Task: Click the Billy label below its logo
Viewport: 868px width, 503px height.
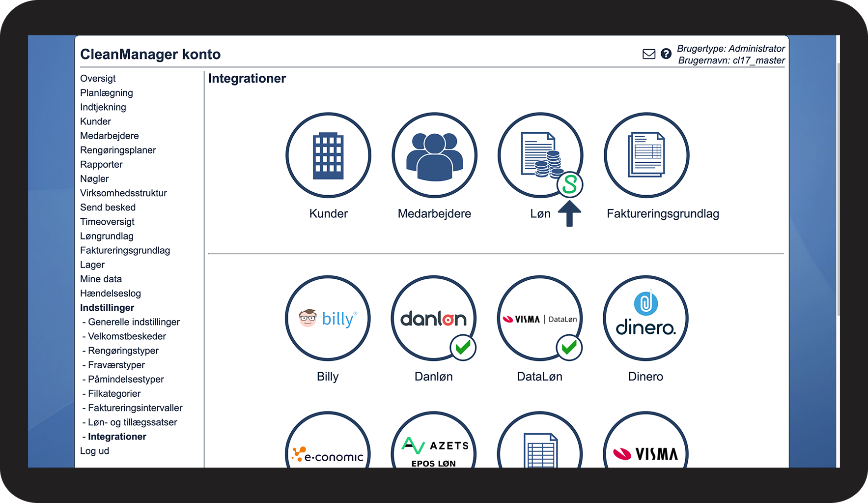Action: (328, 377)
